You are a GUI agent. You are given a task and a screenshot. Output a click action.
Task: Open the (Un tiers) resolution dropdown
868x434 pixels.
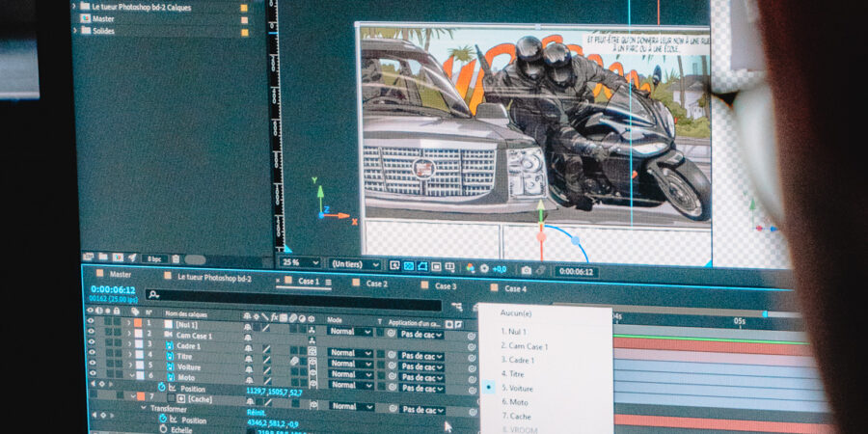354,264
